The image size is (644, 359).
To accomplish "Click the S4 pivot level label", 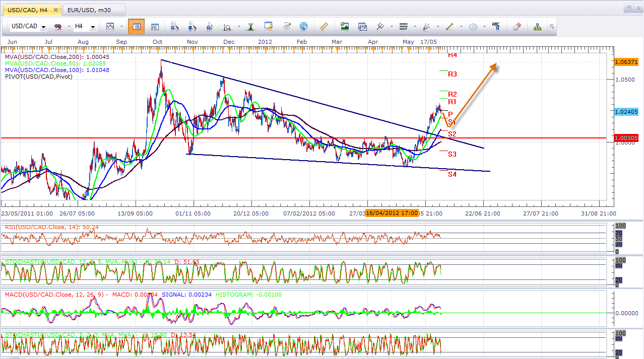I will pyautogui.click(x=453, y=174).
